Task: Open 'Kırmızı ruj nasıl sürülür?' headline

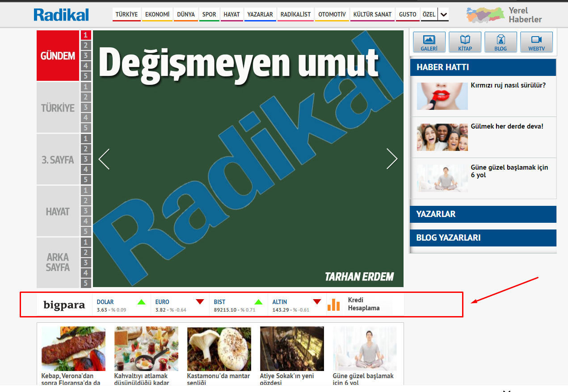Action: pos(508,85)
